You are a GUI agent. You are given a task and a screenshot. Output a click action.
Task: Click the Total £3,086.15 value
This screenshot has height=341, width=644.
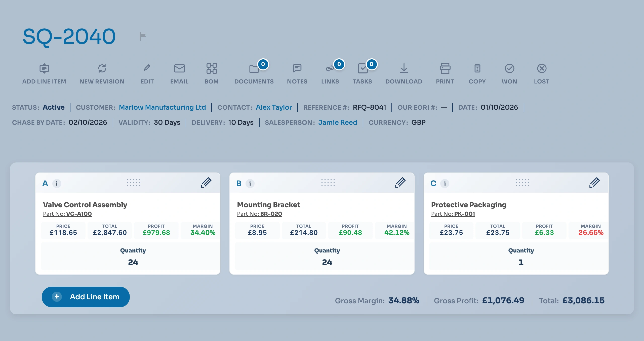(583, 301)
